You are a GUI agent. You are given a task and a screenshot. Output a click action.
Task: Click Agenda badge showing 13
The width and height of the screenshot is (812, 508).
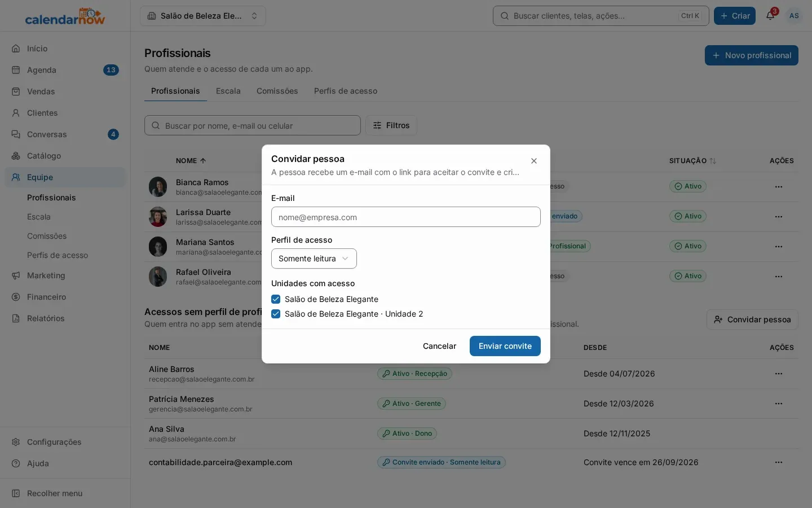tap(111, 70)
